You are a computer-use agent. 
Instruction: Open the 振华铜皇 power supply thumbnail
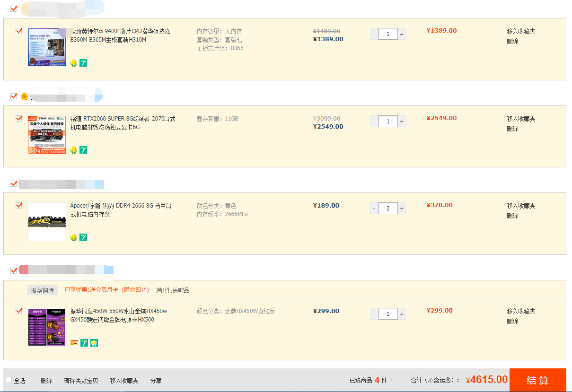(x=47, y=327)
